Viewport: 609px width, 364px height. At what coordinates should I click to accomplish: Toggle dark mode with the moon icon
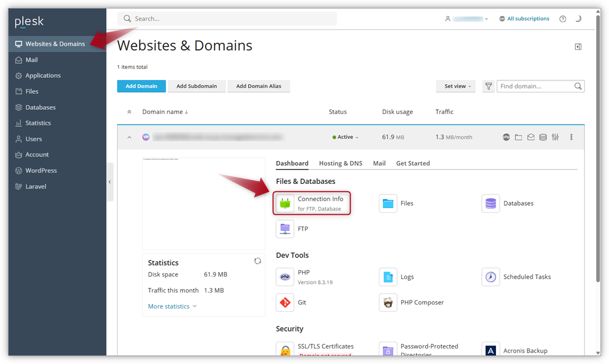pos(579,18)
